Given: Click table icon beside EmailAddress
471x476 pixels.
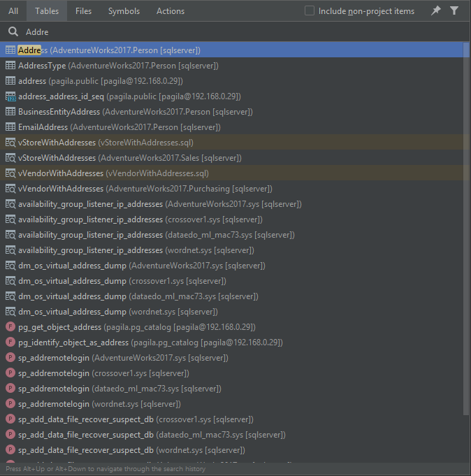Looking at the screenshot, I should click(x=10, y=127).
